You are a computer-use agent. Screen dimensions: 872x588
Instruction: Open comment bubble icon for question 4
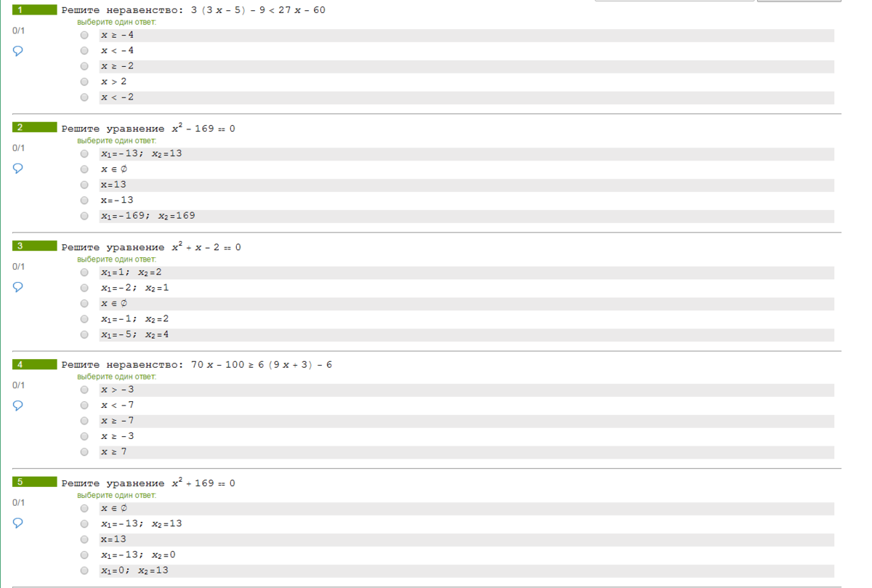pos(18,406)
